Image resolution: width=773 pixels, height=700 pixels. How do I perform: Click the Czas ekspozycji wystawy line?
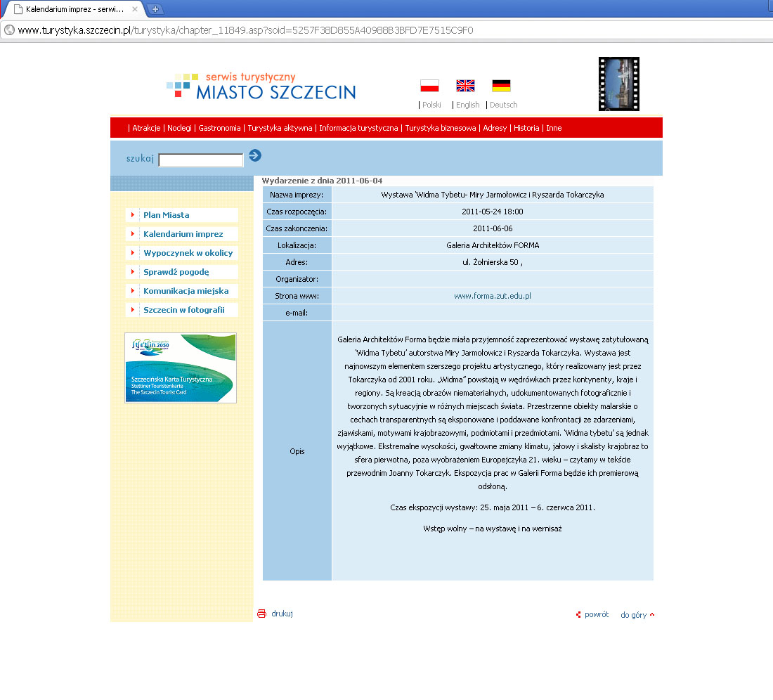pos(493,507)
